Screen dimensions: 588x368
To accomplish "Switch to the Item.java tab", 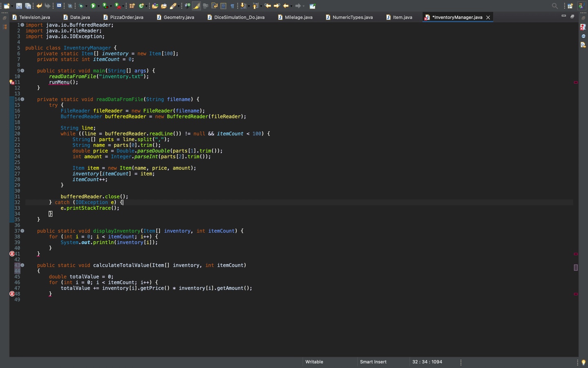I will [x=402, y=17].
